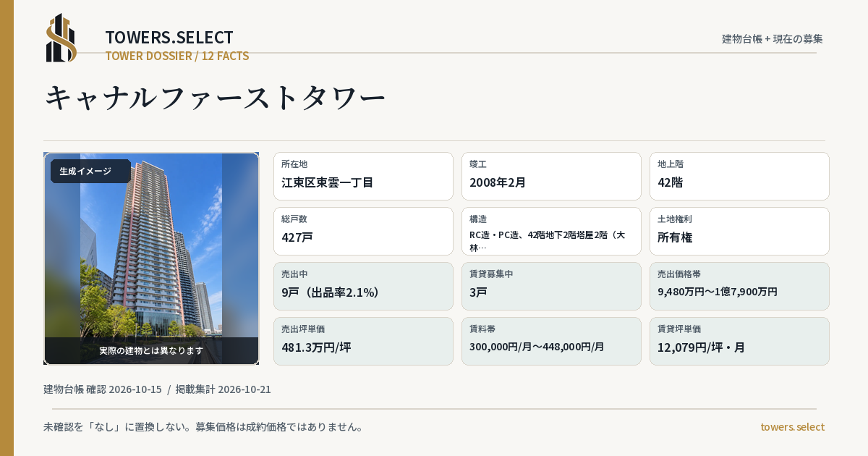Click the TOWER DOSSIER / 12 FACTS subtitle
This screenshot has width=868, height=456.
click(x=177, y=56)
